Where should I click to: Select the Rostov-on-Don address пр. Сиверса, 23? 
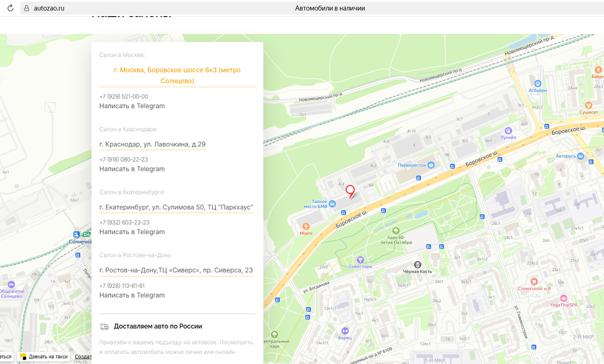[176, 270]
